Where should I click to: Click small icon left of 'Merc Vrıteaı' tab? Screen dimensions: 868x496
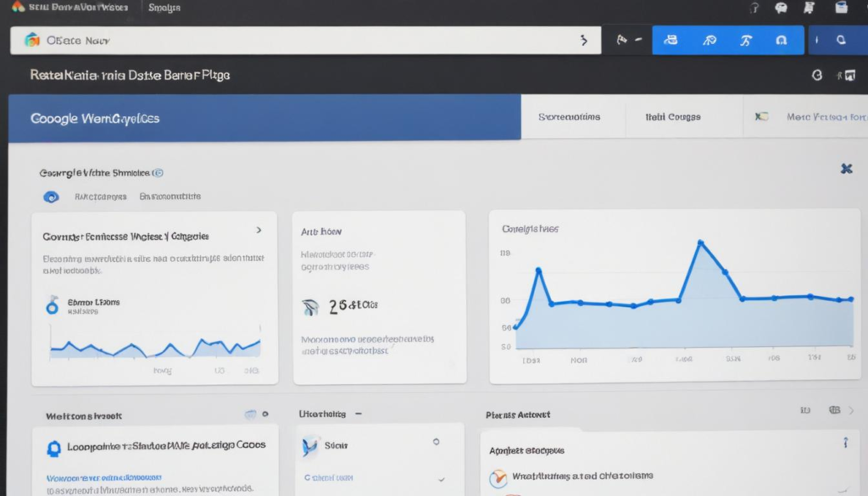coord(762,116)
